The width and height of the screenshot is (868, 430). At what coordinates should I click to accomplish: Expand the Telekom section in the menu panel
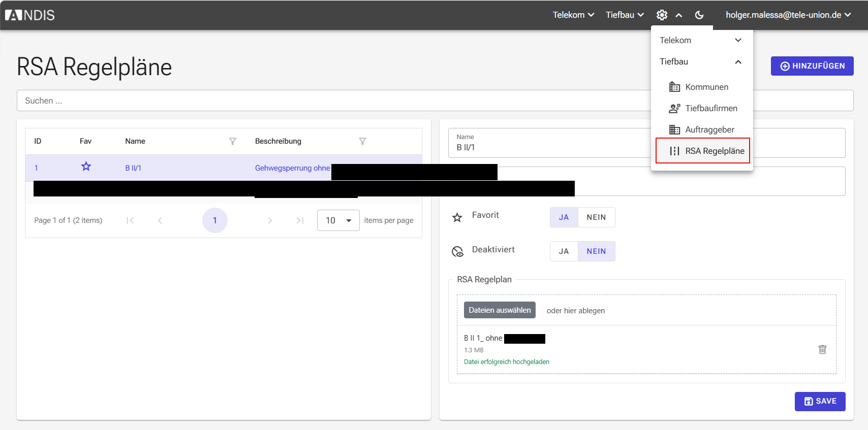[x=702, y=40]
